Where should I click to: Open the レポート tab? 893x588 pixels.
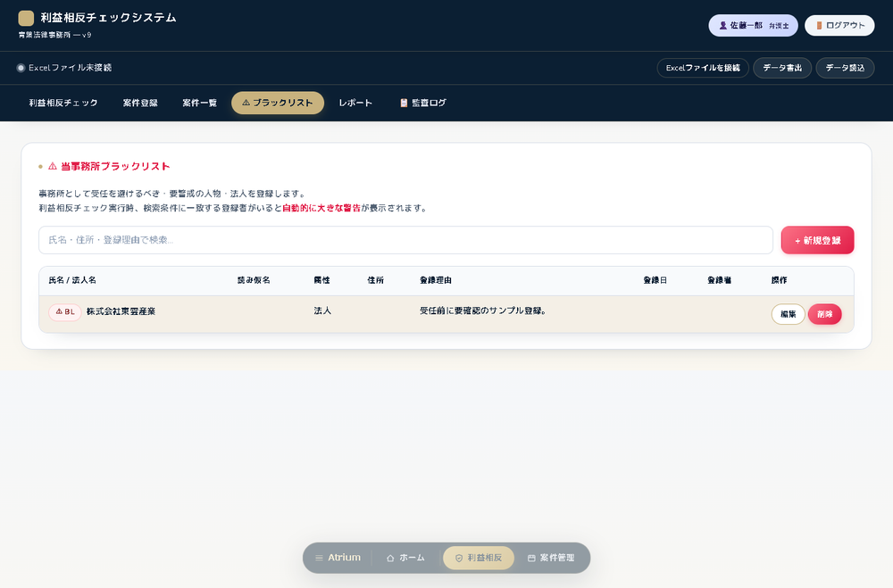point(355,103)
